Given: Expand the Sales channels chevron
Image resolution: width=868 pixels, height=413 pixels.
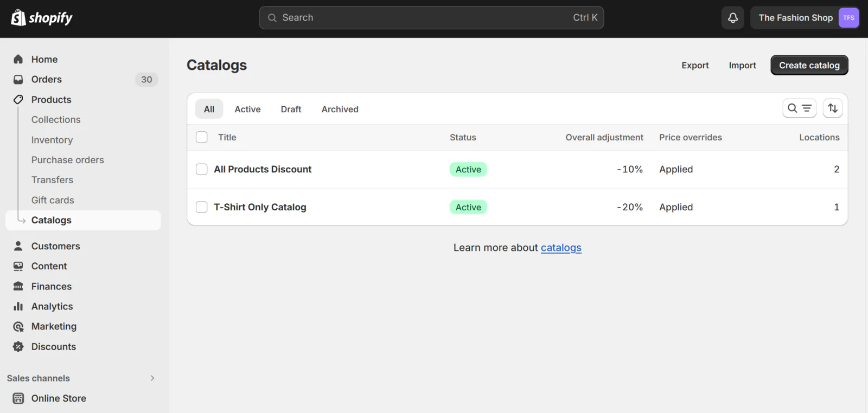Looking at the screenshot, I should [x=152, y=378].
